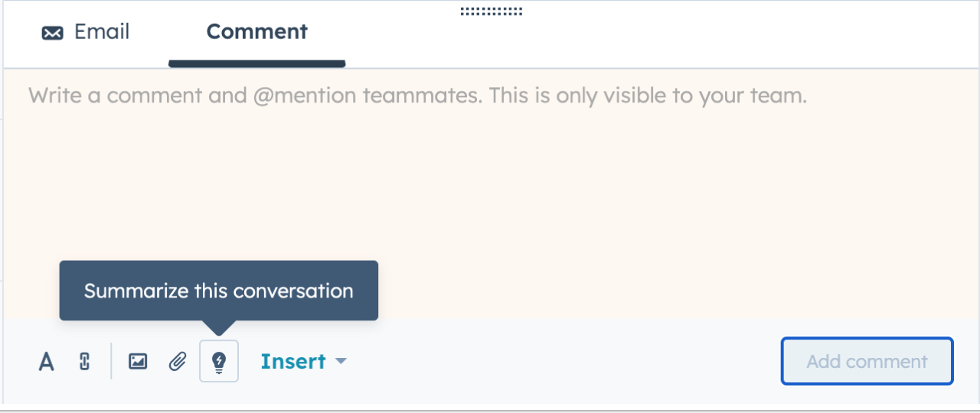Click the caret arrow next to Insert
980x413 pixels.
click(341, 361)
